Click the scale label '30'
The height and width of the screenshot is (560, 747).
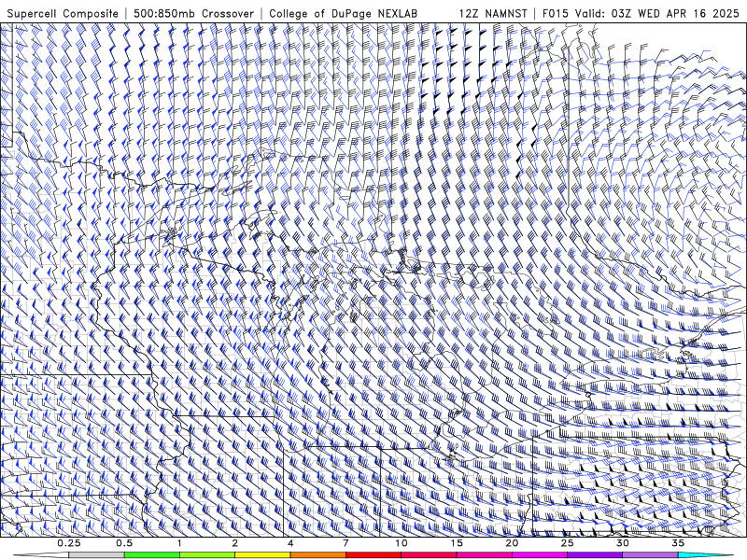[x=623, y=543]
